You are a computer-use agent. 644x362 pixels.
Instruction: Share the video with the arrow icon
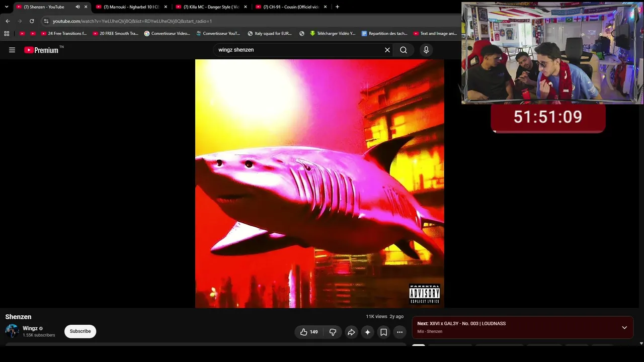(351, 332)
